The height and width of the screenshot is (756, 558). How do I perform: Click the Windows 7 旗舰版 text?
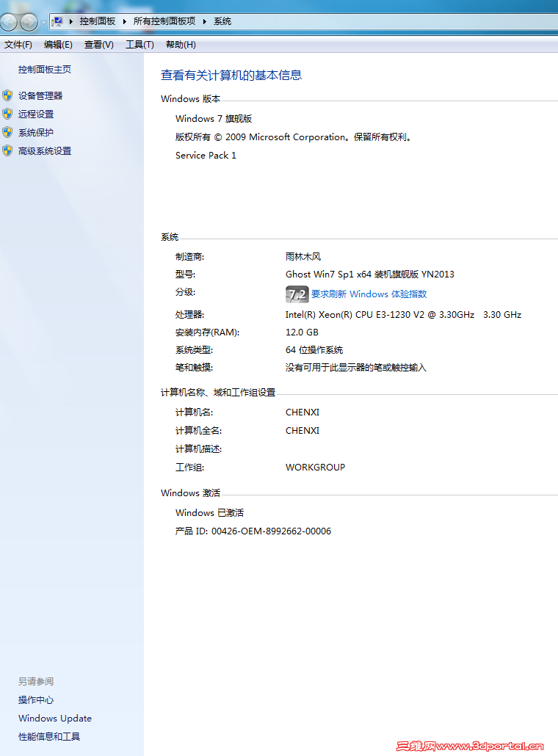214,119
